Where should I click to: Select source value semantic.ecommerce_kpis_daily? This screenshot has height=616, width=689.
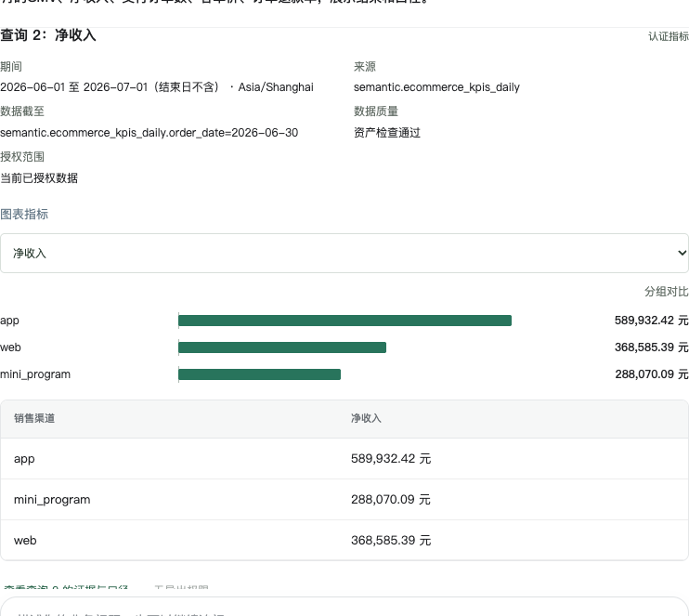click(436, 87)
